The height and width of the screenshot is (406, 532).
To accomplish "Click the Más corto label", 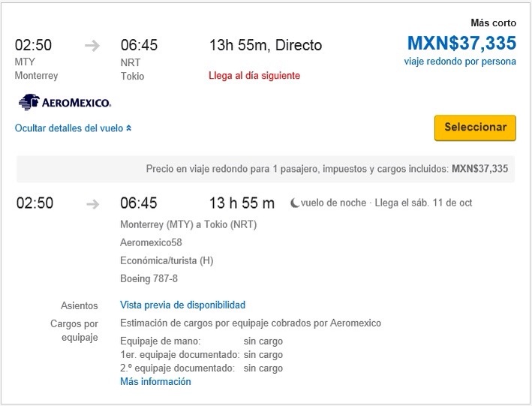I will click(x=493, y=23).
